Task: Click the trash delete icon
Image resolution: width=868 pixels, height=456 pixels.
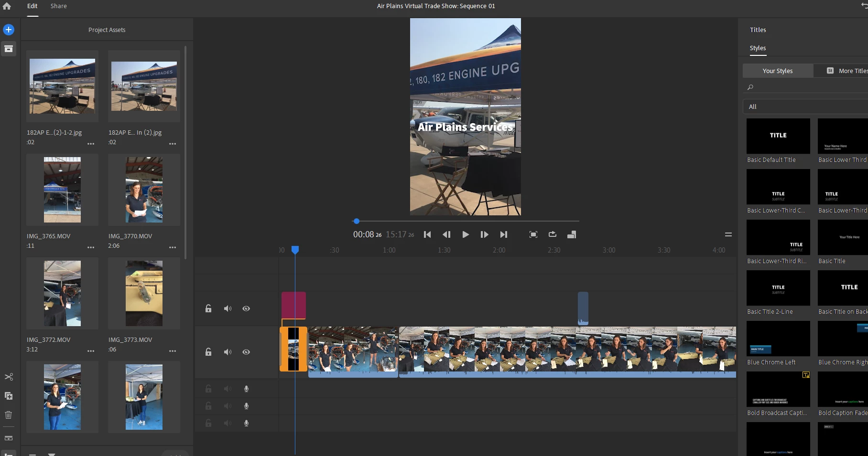Action: tap(9, 415)
